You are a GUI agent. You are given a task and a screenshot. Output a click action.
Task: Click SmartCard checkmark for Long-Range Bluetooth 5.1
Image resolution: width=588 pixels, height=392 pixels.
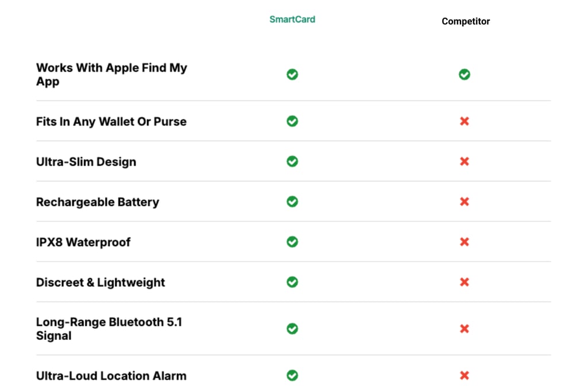tap(292, 329)
